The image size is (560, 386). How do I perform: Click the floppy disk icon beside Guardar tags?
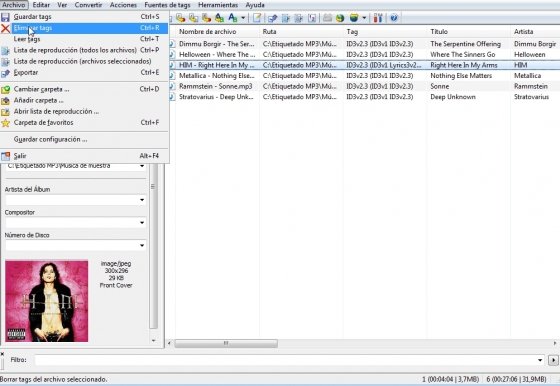tap(5, 17)
